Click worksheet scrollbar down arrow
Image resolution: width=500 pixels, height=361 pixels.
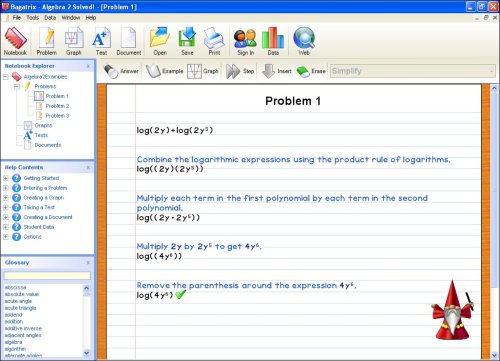(x=494, y=355)
